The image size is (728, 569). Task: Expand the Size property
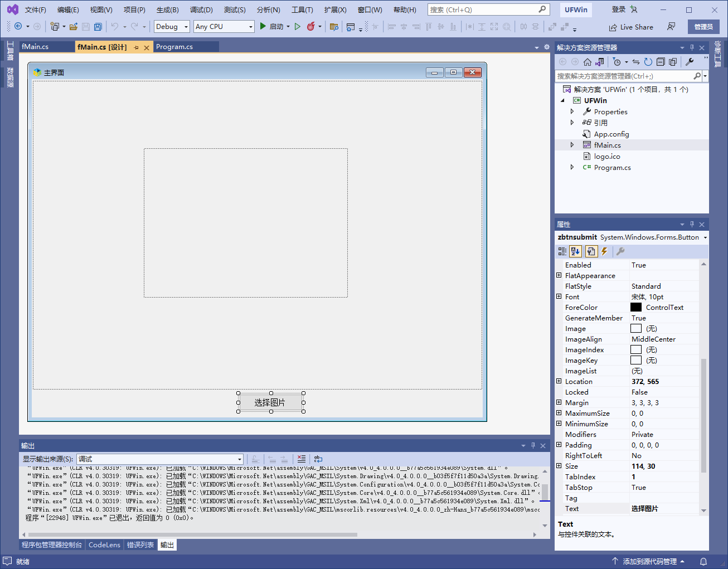click(x=559, y=466)
